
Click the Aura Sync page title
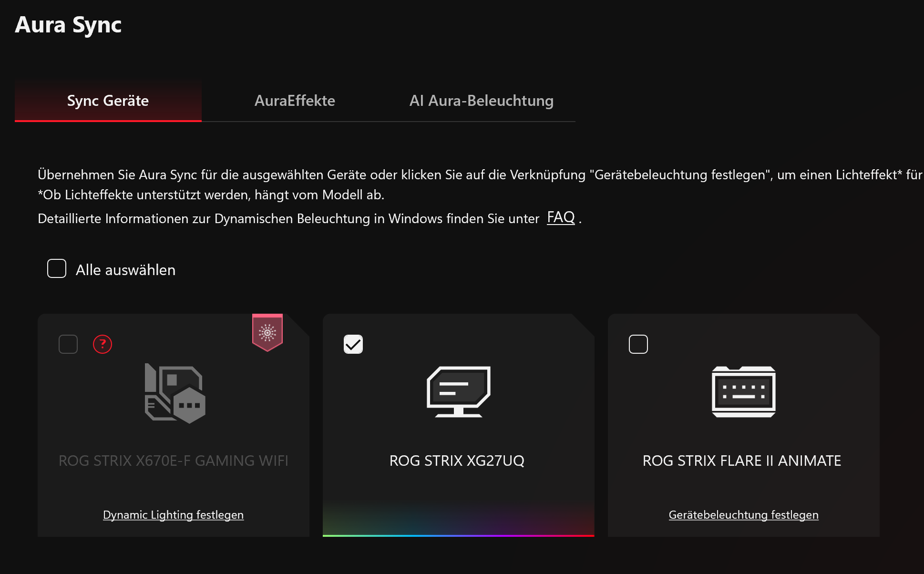(x=68, y=25)
